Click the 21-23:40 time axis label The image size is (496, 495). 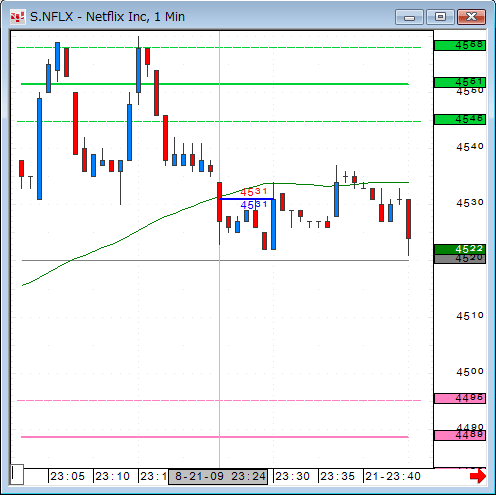tap(393, 476)
